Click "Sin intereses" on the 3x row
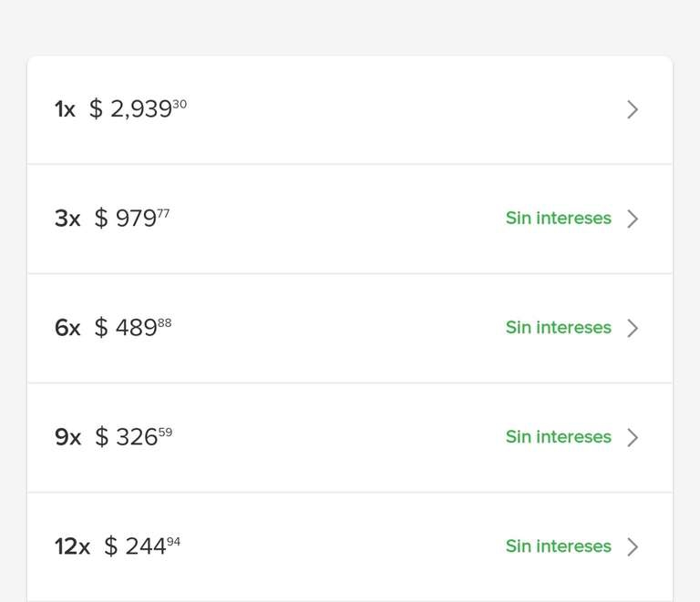 click(558, 219)
